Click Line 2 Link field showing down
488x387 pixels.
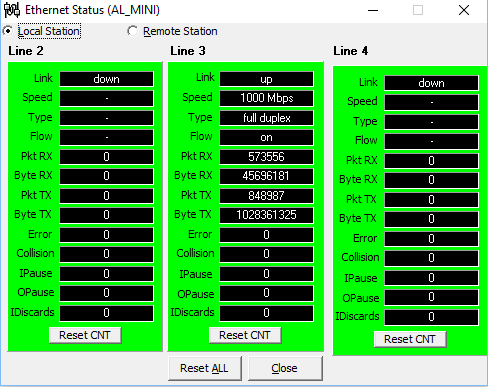(x=106, y=79)
